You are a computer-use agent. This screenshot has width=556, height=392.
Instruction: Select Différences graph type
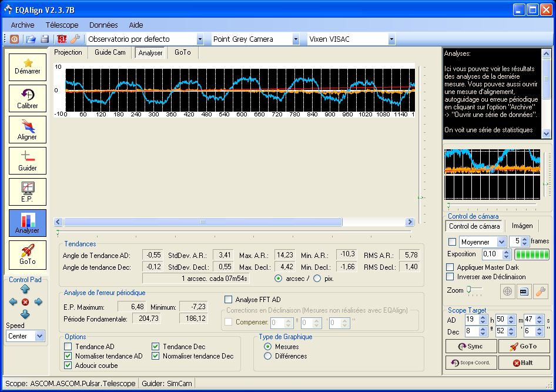point(268,356)
